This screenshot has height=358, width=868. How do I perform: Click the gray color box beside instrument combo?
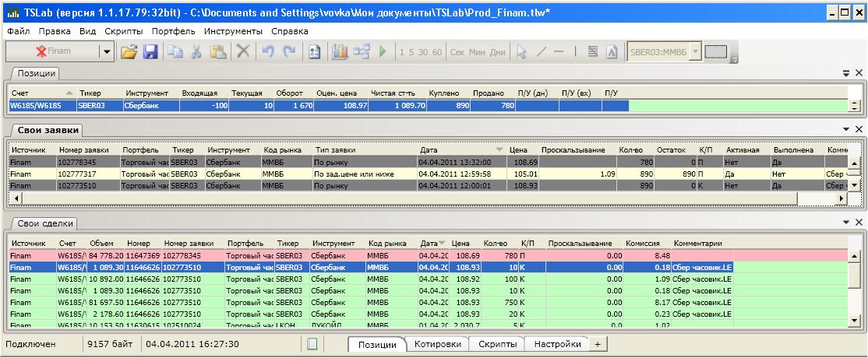(715, 51)
